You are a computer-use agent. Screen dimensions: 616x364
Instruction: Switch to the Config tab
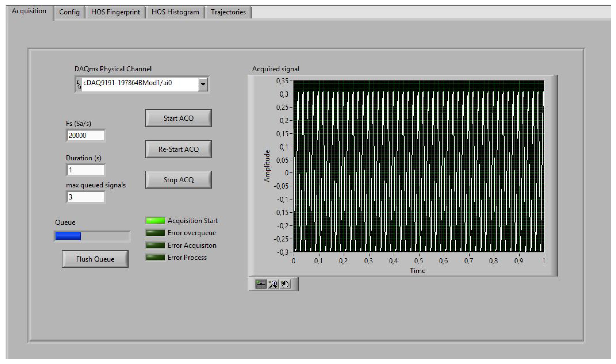(x=70, y=12)
